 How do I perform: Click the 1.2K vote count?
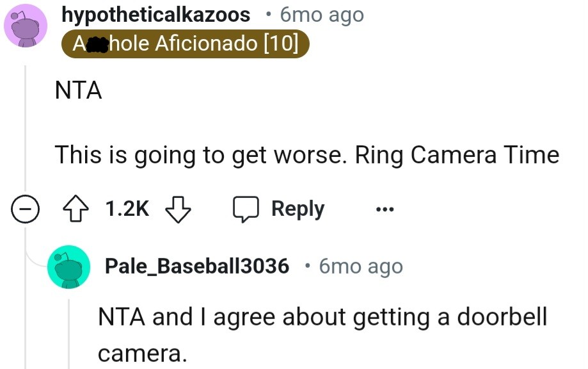127,209
